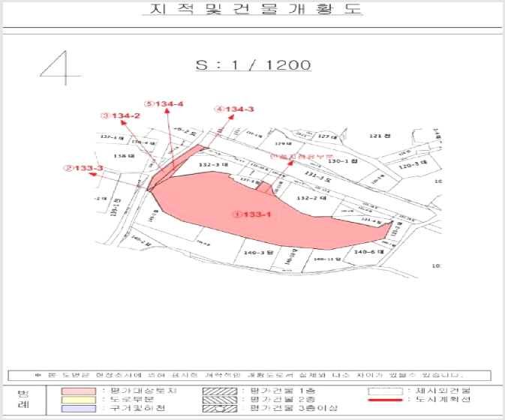Viewport: 505px width, 420px height.
Task: Click the pink 평가대상토지 legend swatch
Action: (79, 391)
